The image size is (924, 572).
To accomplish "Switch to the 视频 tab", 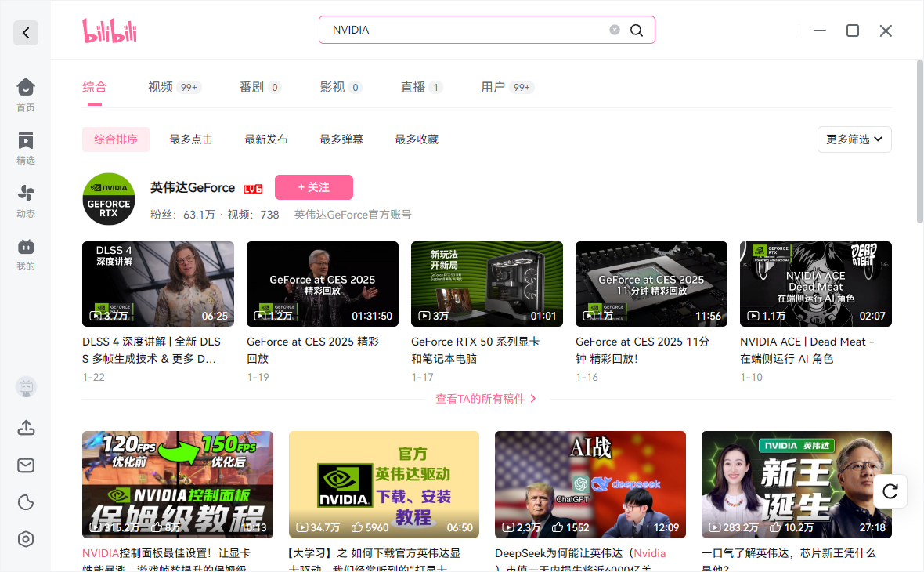I will [175, 87].
